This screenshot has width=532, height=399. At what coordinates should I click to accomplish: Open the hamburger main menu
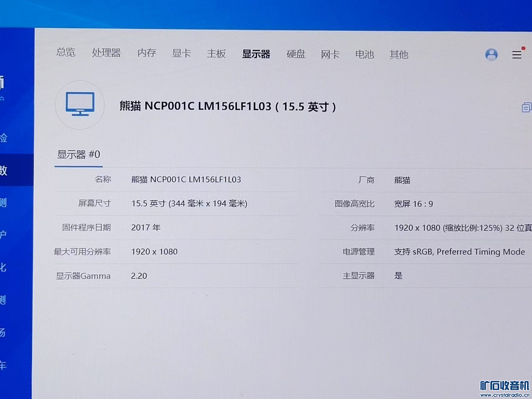point(517,55)
